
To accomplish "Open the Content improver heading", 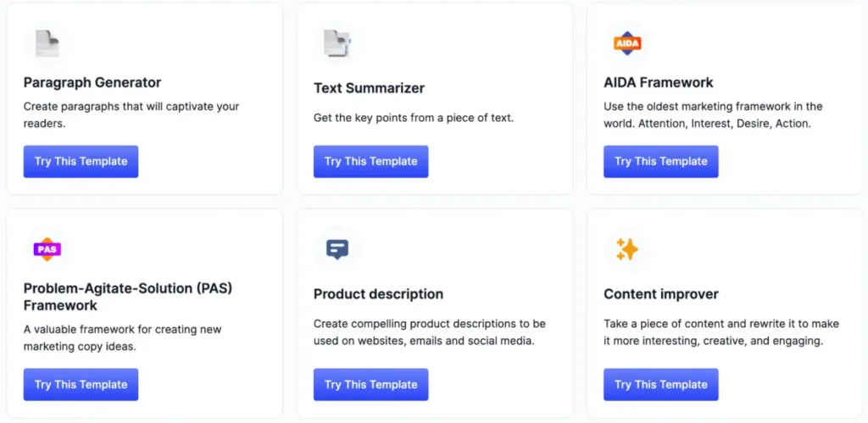I will tap(661, 294).
